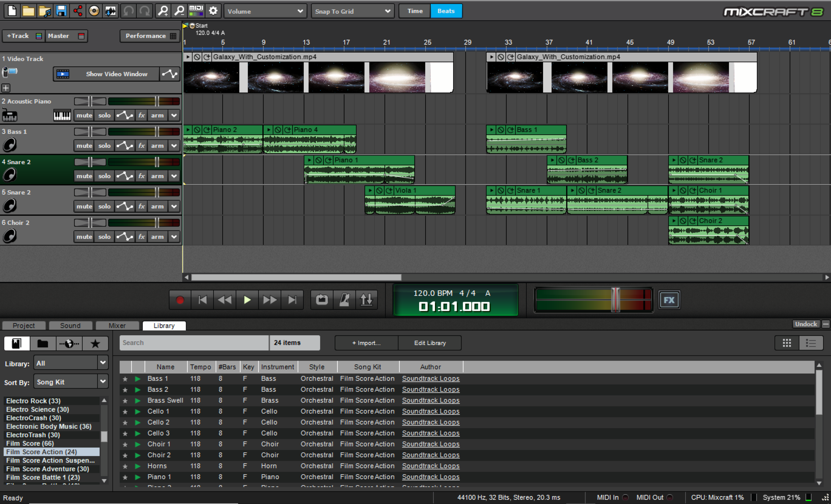Click the Library search field
Viewport: 831px width, 504px height.
coord(194,343)
